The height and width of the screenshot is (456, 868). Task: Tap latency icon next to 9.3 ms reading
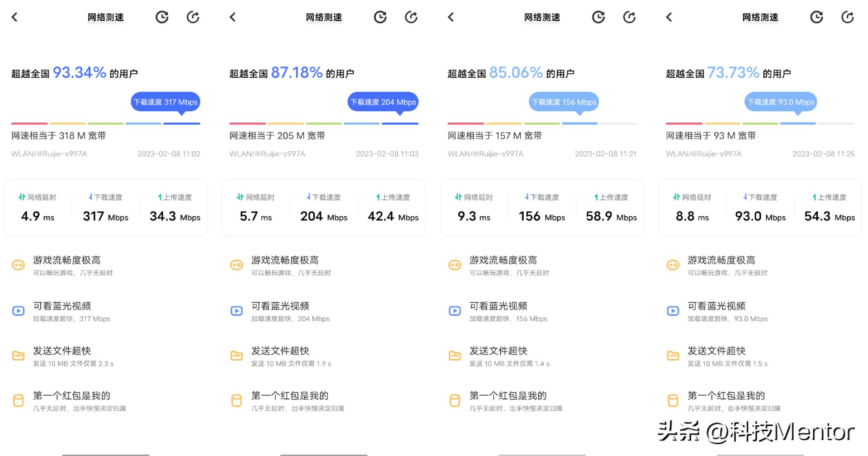[x=458, y=197]
